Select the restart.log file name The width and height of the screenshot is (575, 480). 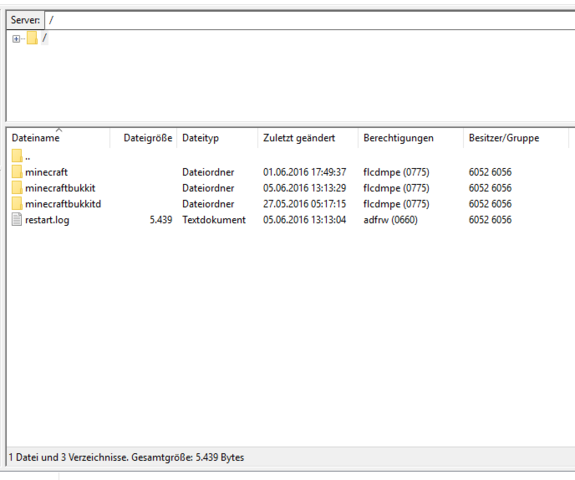[47, 220]
